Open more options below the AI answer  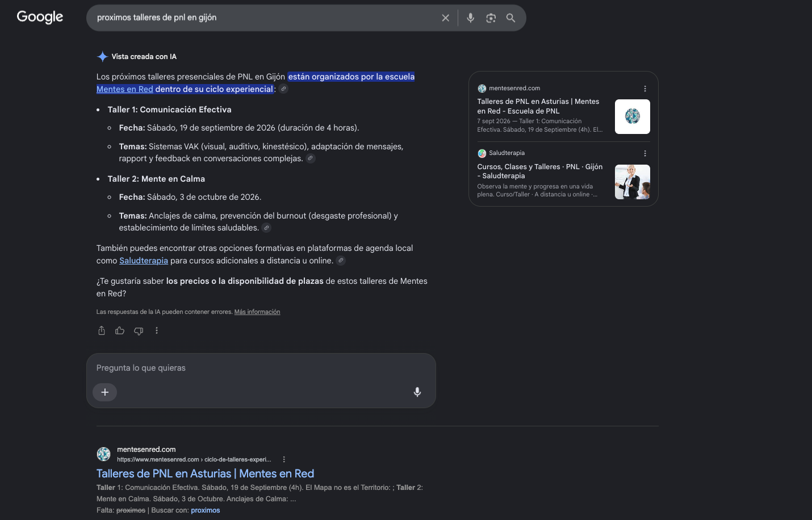[x=157, y=330]
